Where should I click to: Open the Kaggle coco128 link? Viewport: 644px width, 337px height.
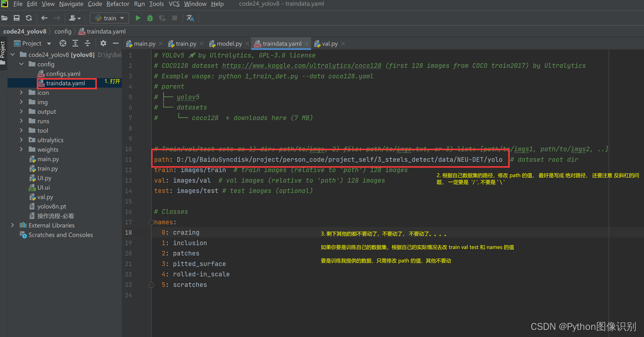[302, 65]
